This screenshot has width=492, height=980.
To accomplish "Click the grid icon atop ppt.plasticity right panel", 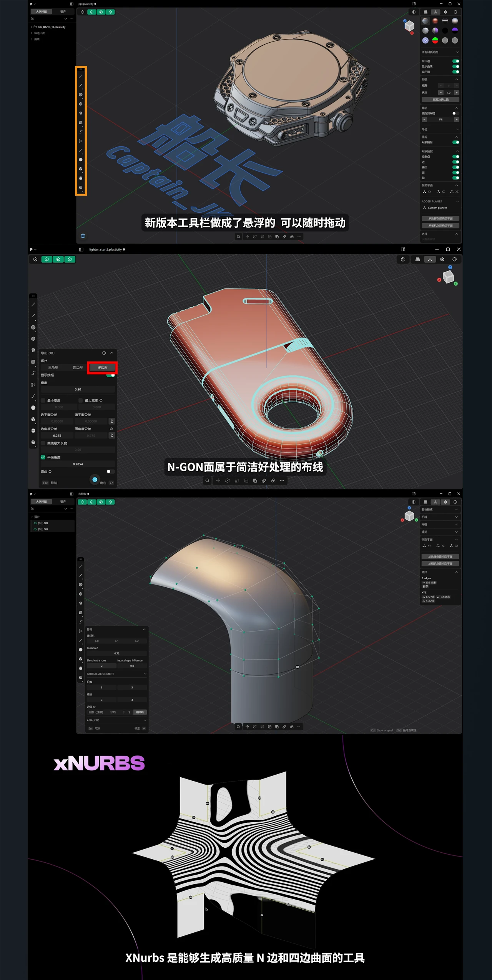I will [426, 12].
